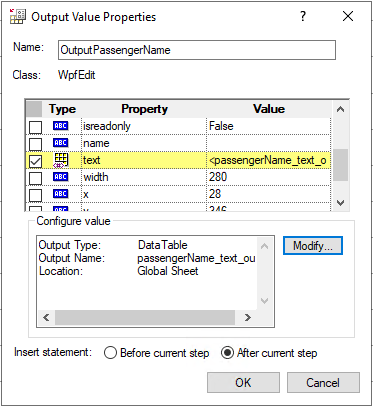Choose After current step option
Screen dimensions: 373x407
[227, 353]
